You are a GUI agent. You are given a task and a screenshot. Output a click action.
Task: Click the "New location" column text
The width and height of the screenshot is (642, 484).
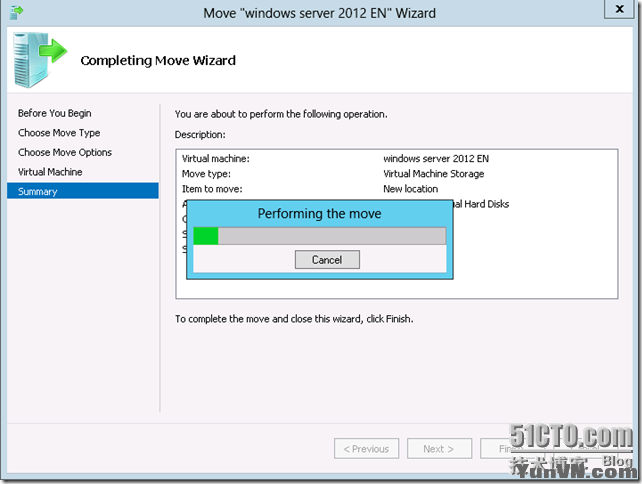click(x=411, y=189)
